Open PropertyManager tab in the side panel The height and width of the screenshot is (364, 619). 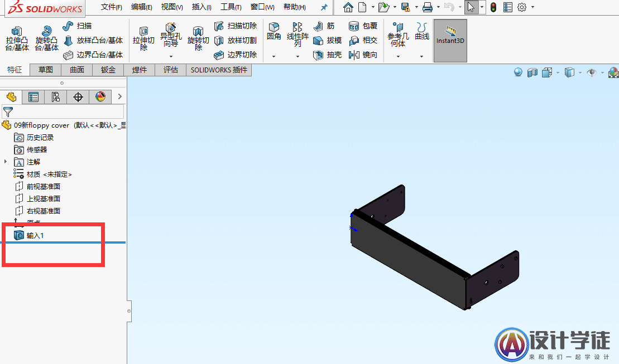33,96
